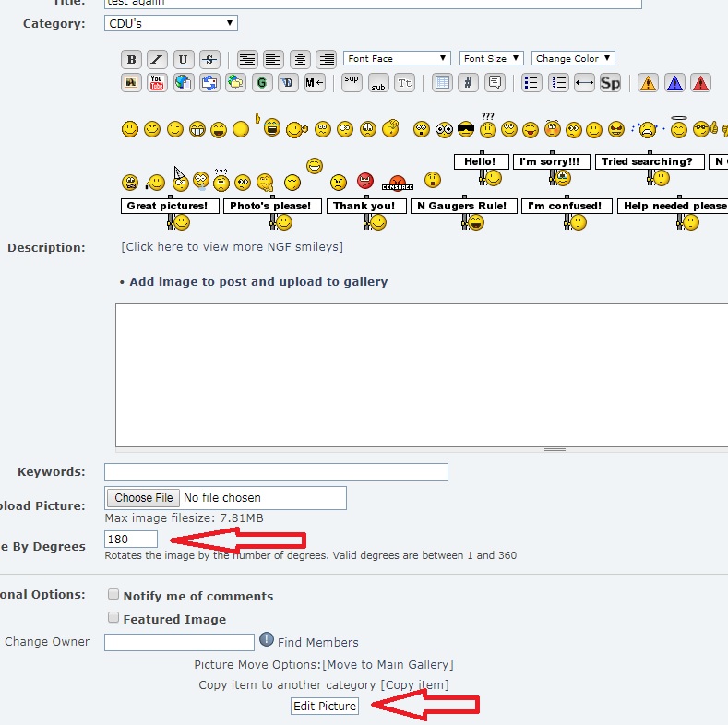Insert code block (# icon)

point(468,83)
